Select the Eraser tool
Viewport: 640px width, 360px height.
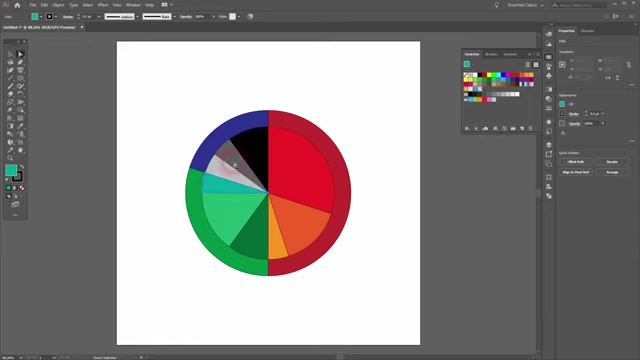10,94
